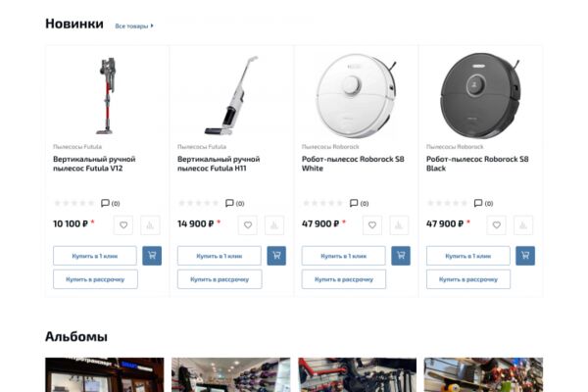Buy Roborock S8 White in installments
This screenshot has width=588, height=392.
[344, 279]
